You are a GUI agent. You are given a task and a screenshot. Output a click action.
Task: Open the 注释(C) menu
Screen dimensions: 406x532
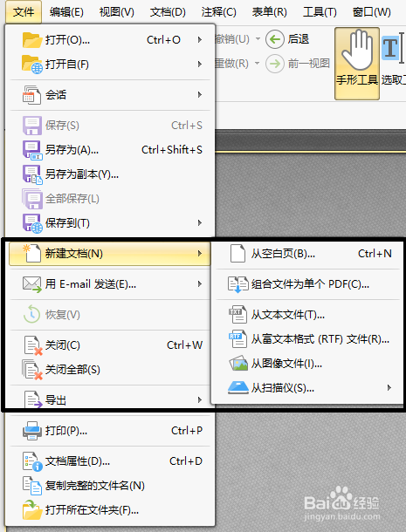pos(218,12)
